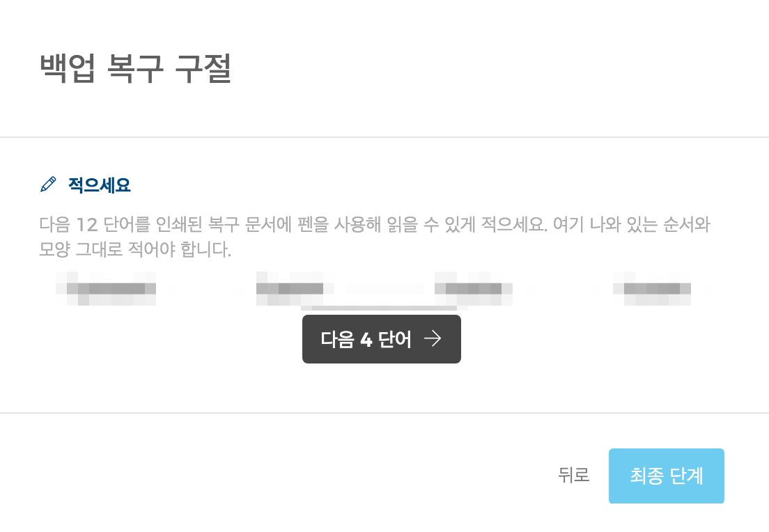
Task: Advance using the 다음 4 단어 button
Action: coord(382,338)
